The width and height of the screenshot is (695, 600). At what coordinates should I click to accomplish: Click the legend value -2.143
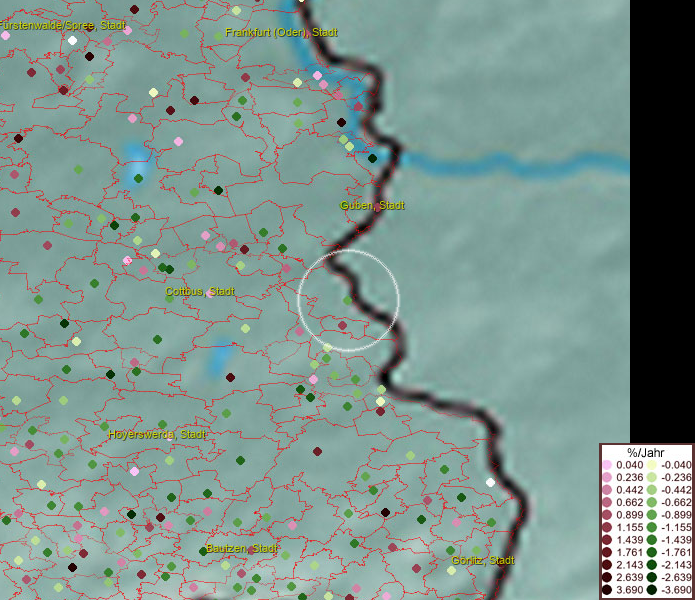click(x=676, y=565)
